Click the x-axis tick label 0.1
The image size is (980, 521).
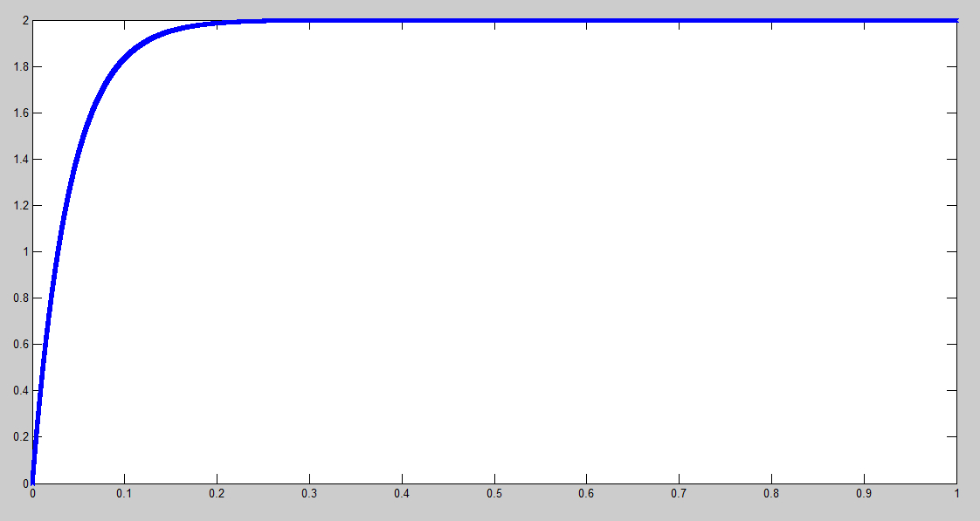(125, 493)
